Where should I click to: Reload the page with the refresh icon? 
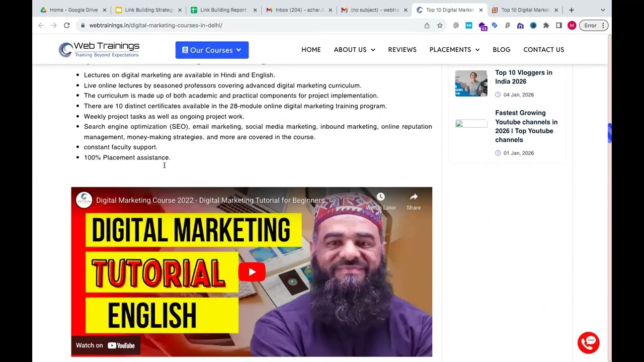(x=67, y=25)
